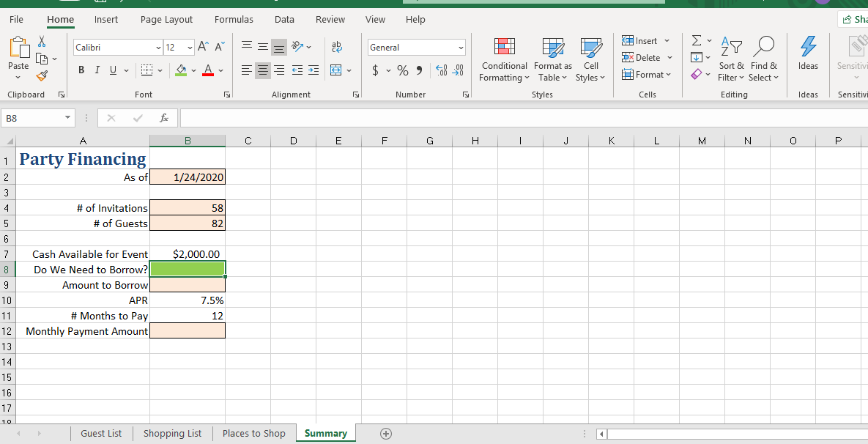
Task: Expand the Name Box dropdown arrow
Action: click(67, 118)
